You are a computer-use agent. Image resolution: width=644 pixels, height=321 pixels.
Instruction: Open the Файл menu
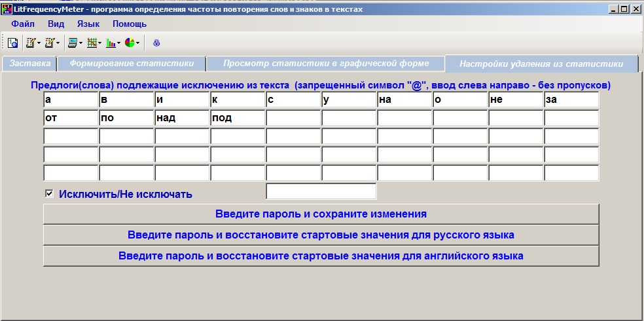coord(23,24)
